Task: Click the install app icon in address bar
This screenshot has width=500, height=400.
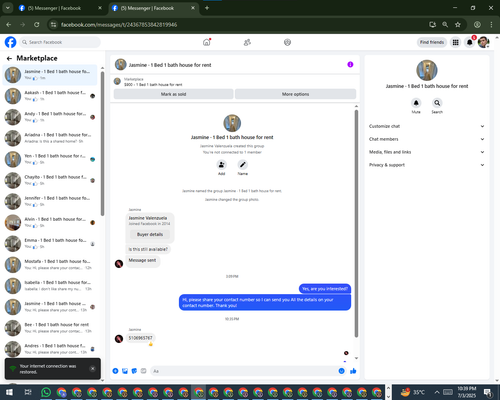Action: [432, 24]
